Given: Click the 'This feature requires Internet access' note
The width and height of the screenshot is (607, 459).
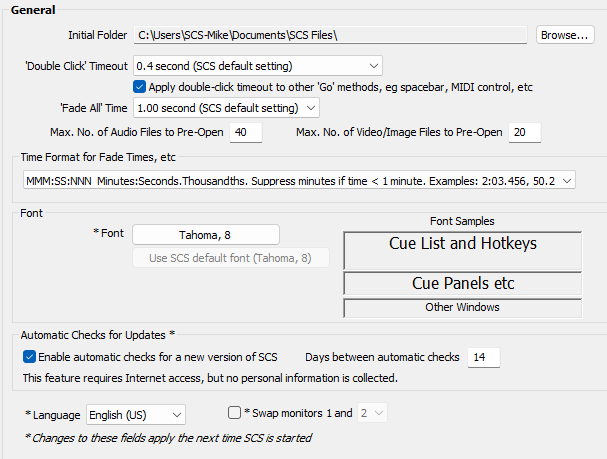Looking at the screenshot, I should click(x=210, y=378).
